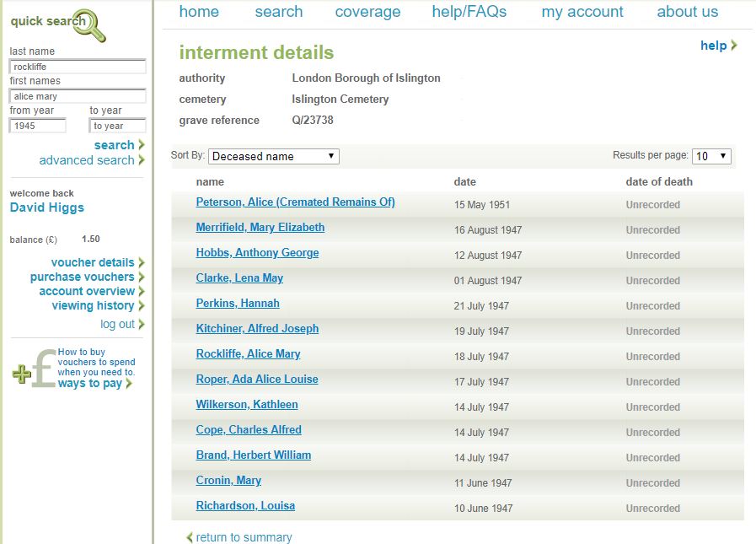756x544 pixels.
Task: Expand the Results per page list arrow
Action: coord(725,155)
